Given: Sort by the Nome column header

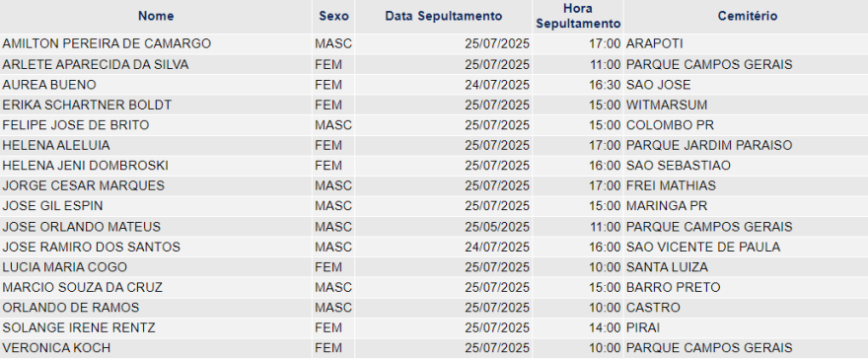Looking at the screenshot, I should (x=156, y=16).
